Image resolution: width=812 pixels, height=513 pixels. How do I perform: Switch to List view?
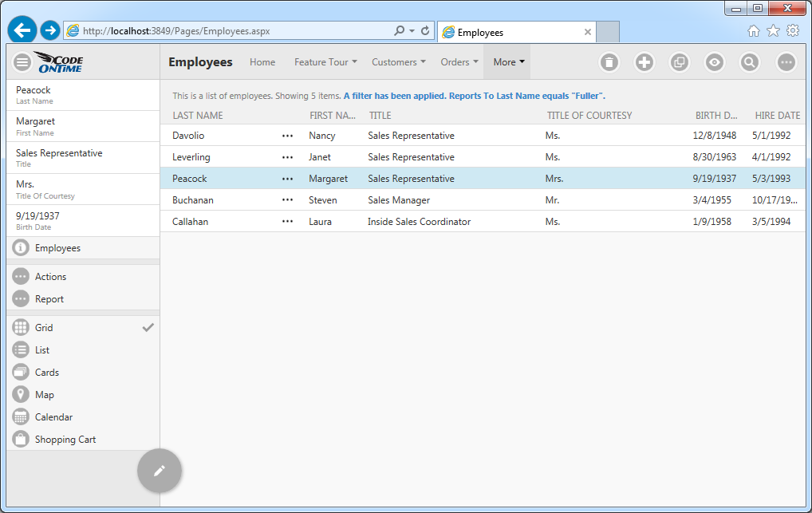click(x=83, y=349)
